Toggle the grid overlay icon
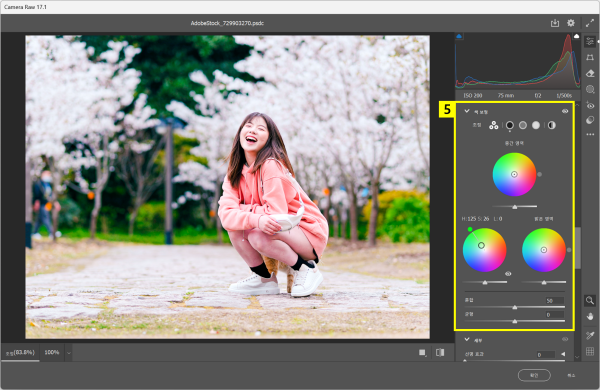Screen dimensions: 600x390 590,351
